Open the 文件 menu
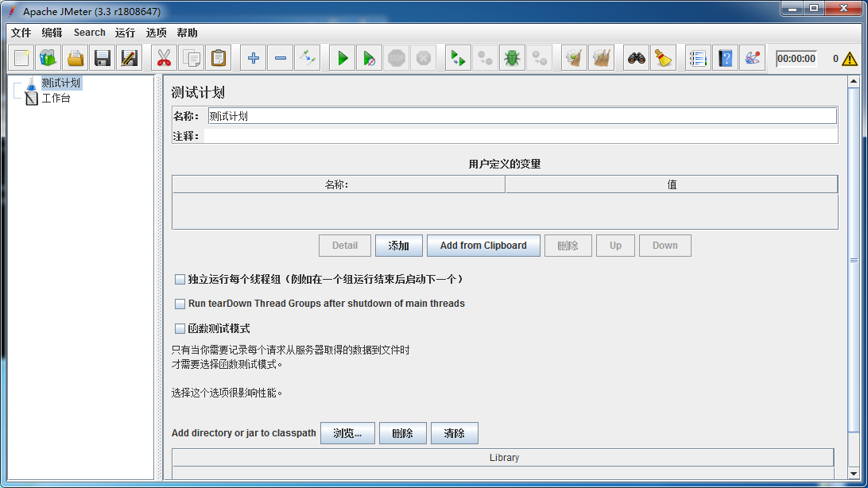 coord(21,33)
